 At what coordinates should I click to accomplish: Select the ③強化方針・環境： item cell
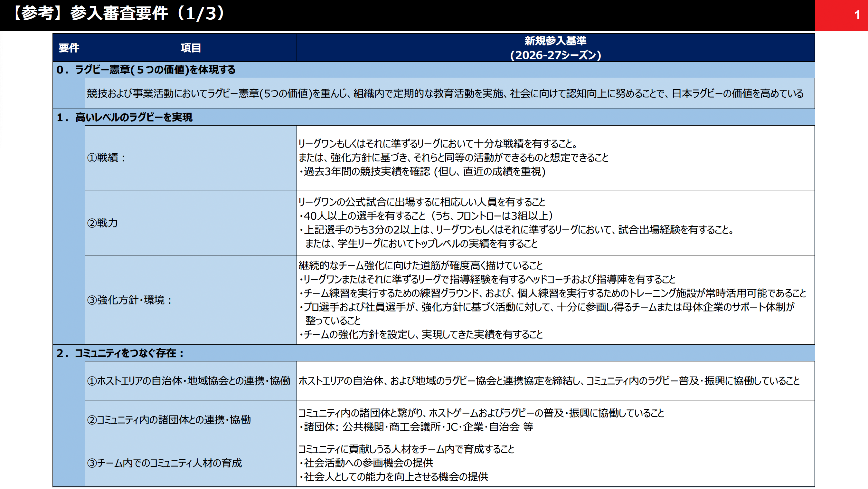point(191,300)
